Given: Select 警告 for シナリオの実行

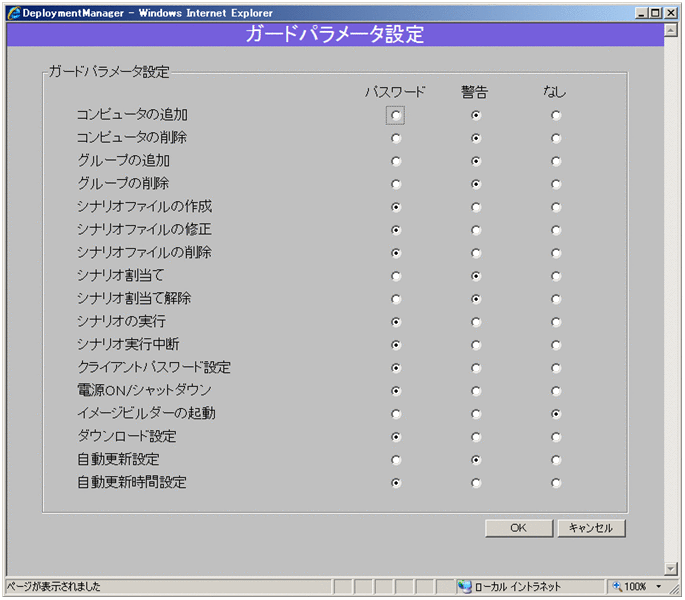Looking at the screenshot, I should click(476, 322).
